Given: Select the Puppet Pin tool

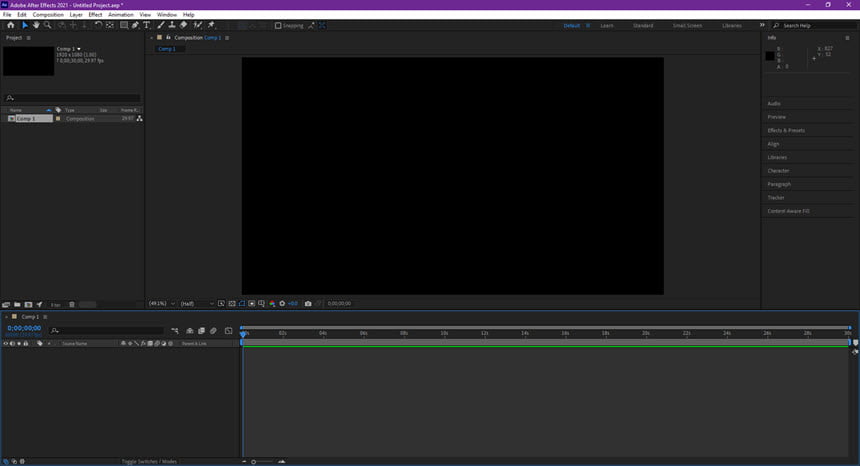Looking at the screenshot, I should click(211, 25).
